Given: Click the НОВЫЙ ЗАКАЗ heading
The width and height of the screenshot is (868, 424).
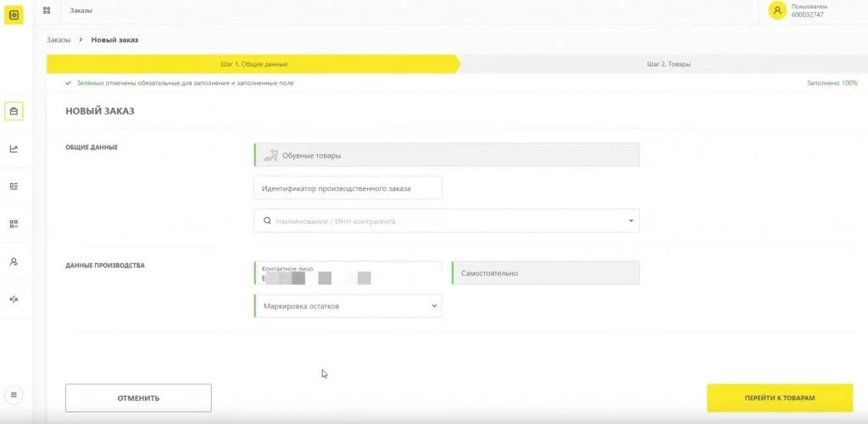Looking at the screenshot, I should pyautogui.click(x=100, y=111).
